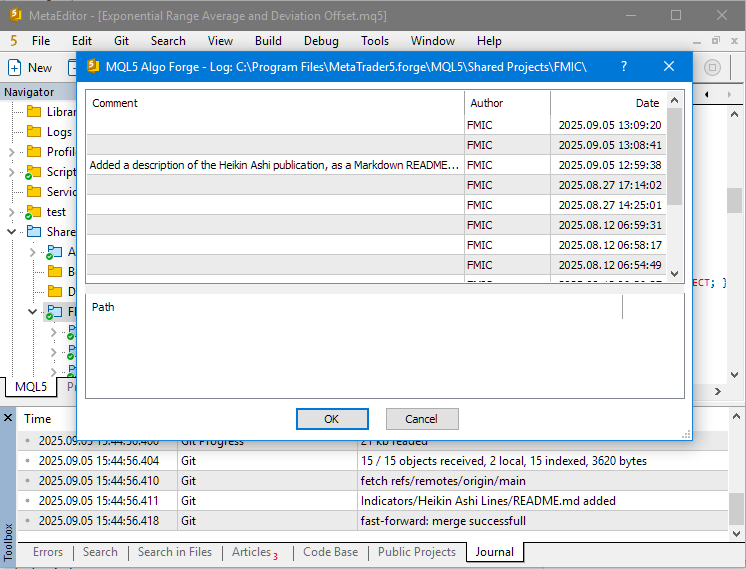The height and width of the screenshot is (569, 746).
Task: Close the Toolbox panel with X
Action: click(8, 418)
